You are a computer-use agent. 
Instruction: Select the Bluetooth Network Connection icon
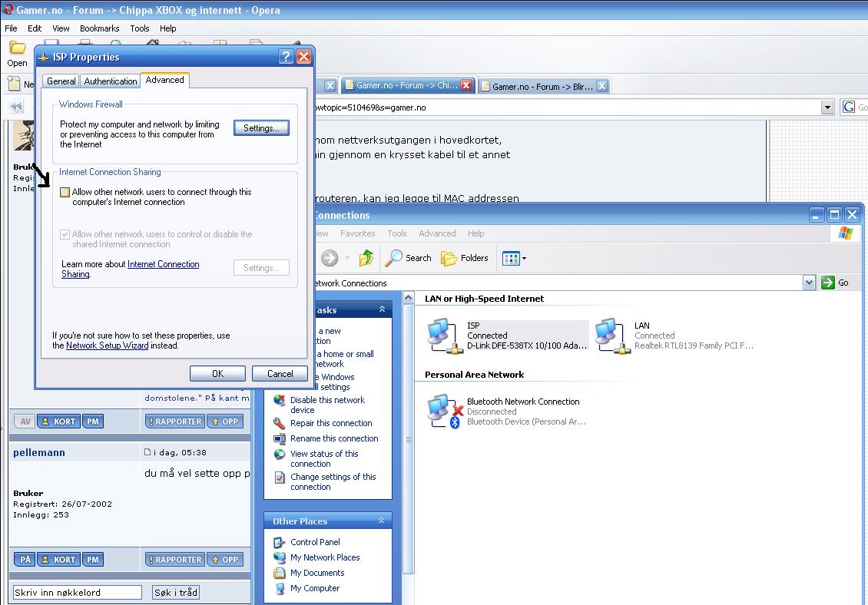446,412
